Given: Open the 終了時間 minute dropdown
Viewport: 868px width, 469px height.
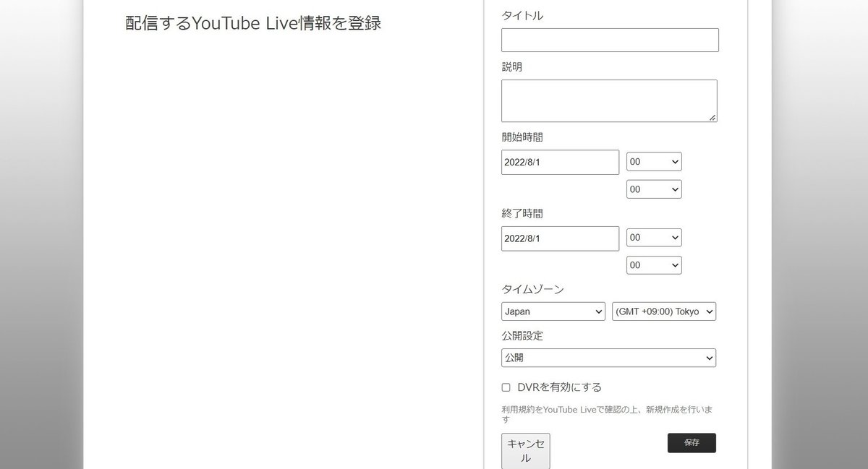Looking at the screenshot, I should [654, 265].
